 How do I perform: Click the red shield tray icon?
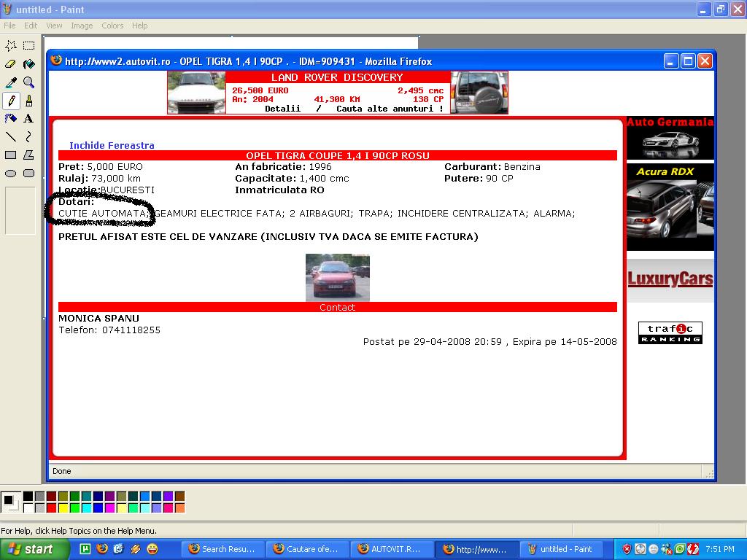pyautogui.click(x=627, y=549)
